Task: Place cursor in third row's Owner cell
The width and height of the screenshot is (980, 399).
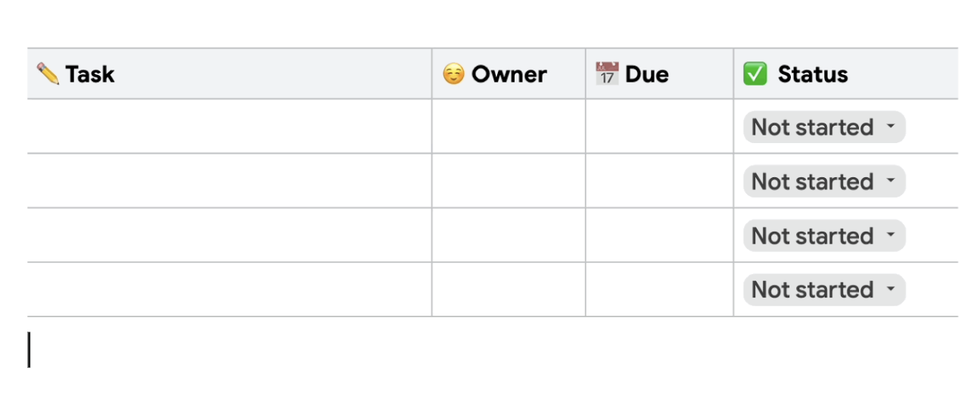Action: (509, 235)
